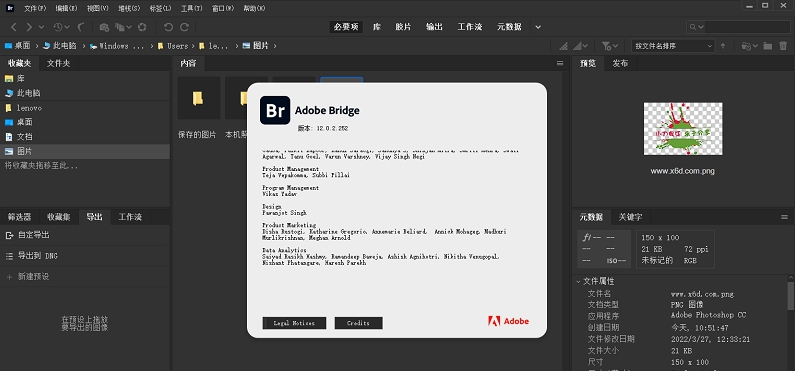
Task: Switch to the 库 workspace
Action: pos(377,27)
